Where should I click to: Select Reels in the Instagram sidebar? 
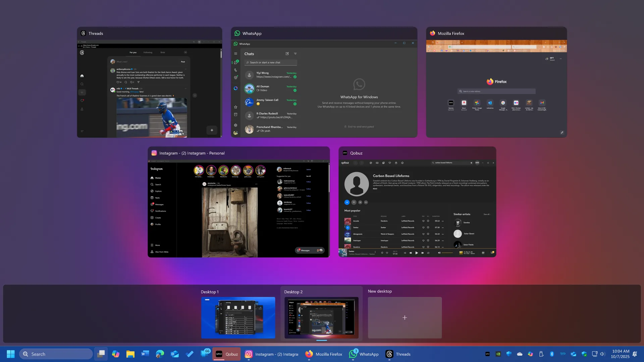[x=157, y=198]
